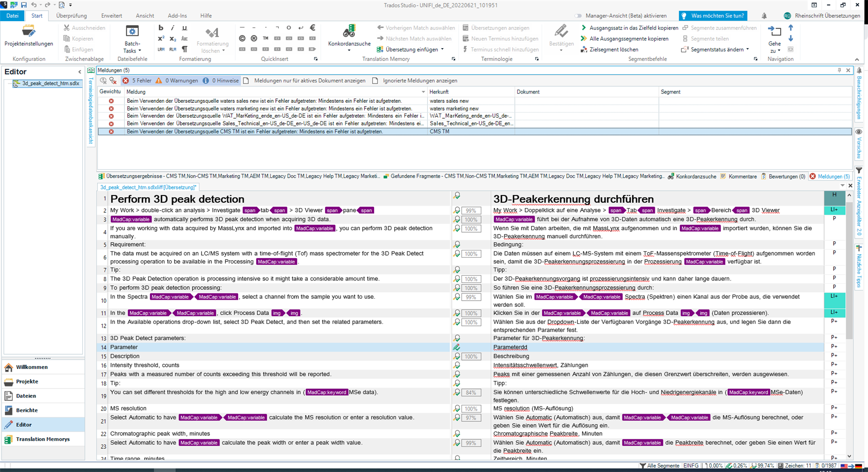
Task: Save the document from quick access toolbar
Action: (24, 5)
